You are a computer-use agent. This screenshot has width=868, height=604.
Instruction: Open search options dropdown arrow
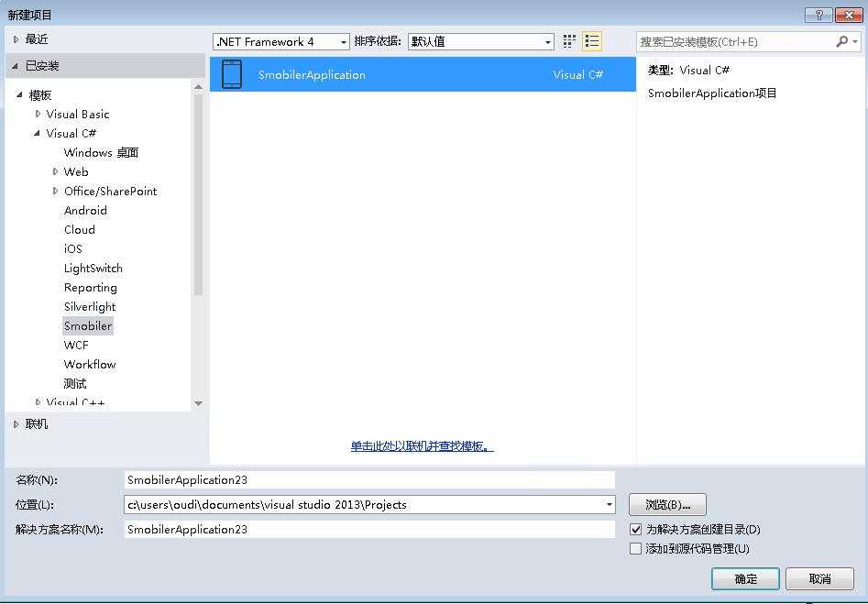[x=855, y=41]
